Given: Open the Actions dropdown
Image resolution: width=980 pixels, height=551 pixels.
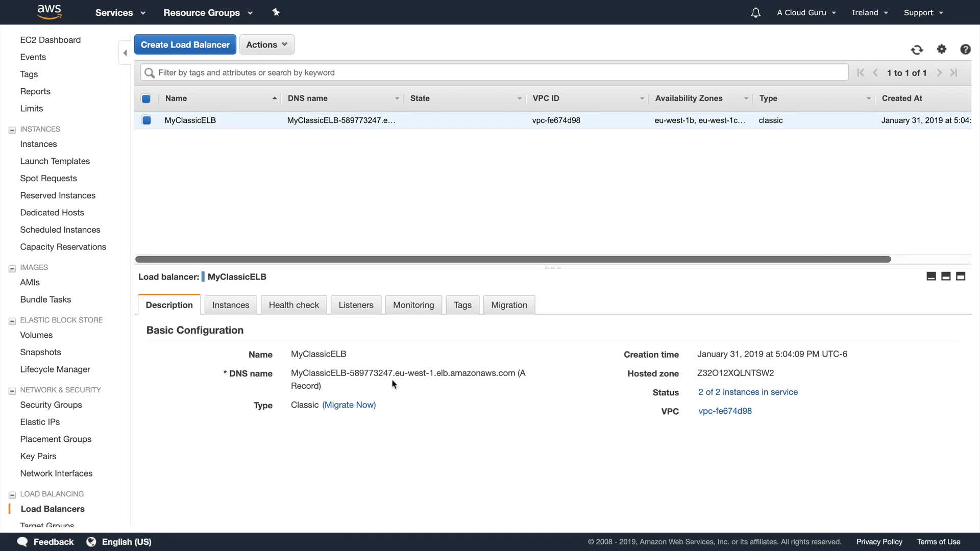Looking at the screenshot, I should pyautogui.click(x=266, y=45).
